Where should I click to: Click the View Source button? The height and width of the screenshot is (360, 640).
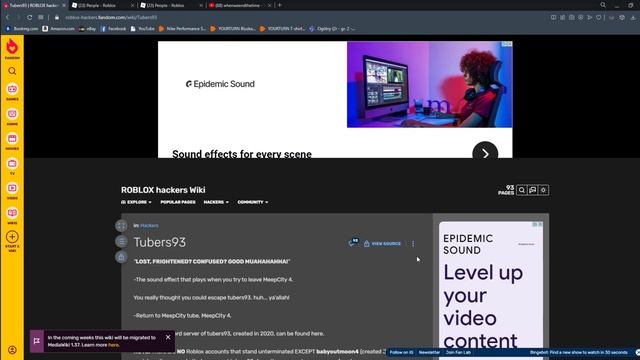pos(382,244)
